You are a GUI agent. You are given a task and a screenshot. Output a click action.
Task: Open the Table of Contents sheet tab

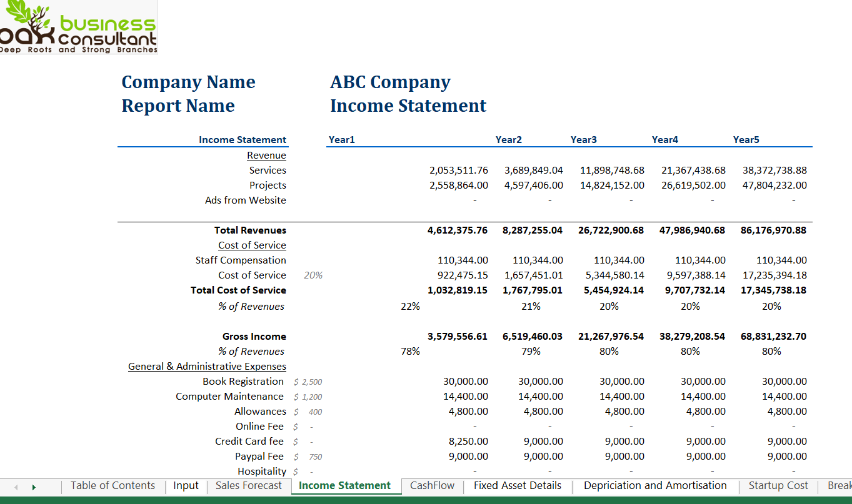point(113,486)
